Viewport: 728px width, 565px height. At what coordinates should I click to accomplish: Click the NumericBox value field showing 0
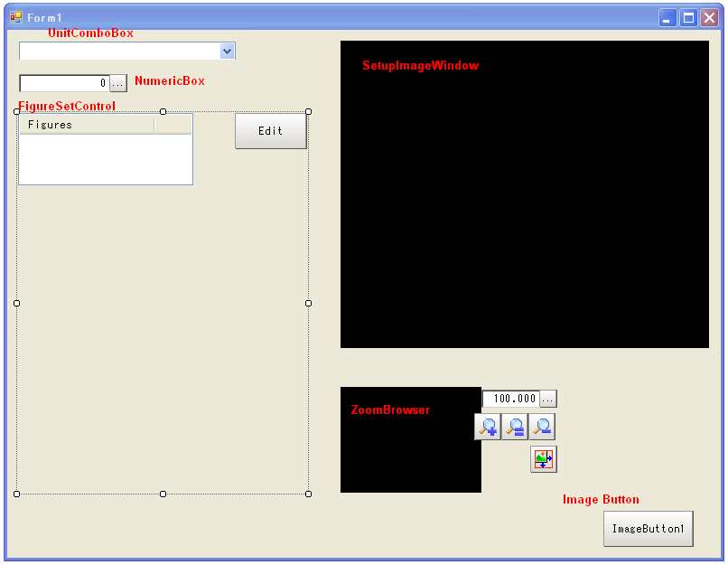click(x=64, y=84)
